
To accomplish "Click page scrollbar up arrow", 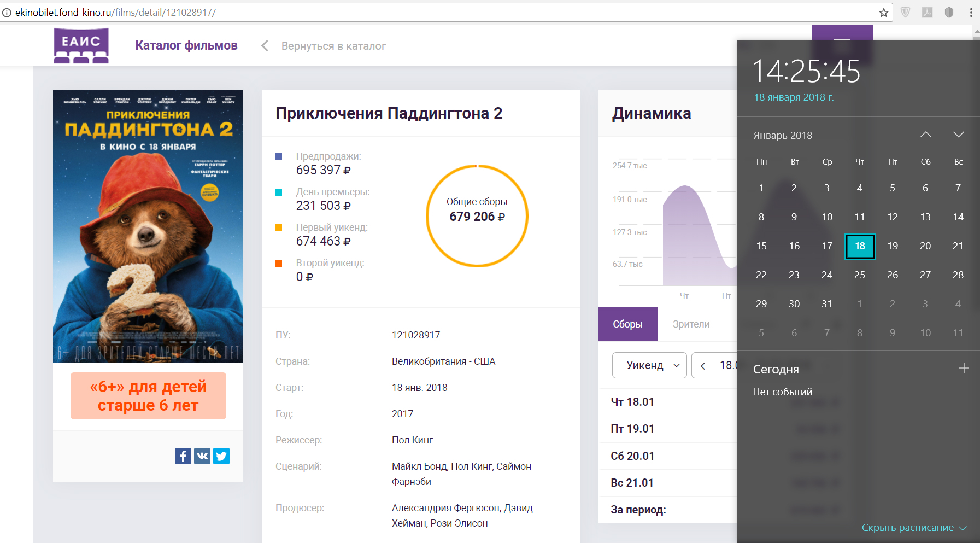I will 976,32.
